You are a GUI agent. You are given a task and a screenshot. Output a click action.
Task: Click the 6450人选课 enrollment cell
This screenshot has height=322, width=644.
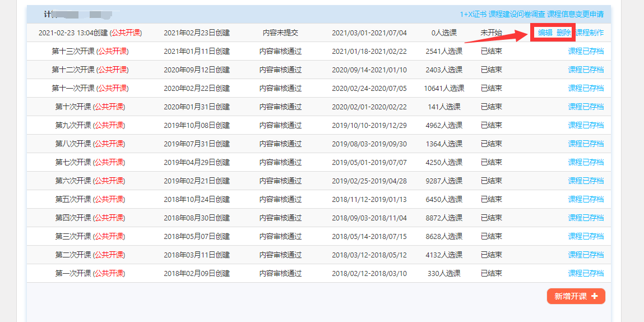444,200
